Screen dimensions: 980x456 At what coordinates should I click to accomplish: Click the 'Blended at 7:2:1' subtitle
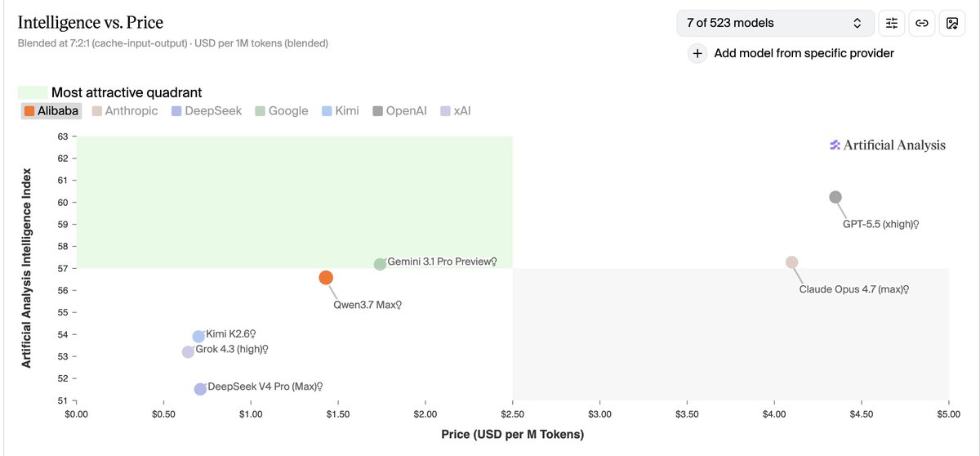pos(173,42)
